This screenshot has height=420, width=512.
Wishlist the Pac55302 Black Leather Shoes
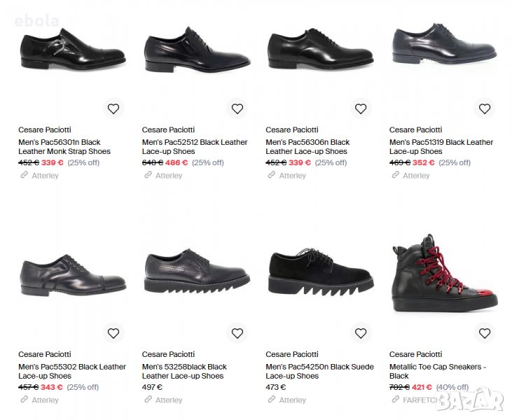113,333
